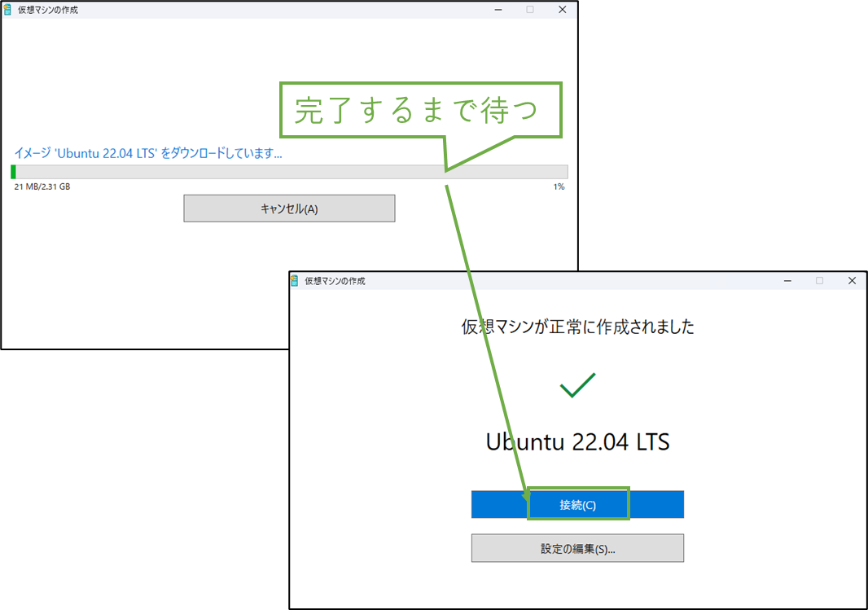
Task: Close the virtual machine created window
Action: 852,280
